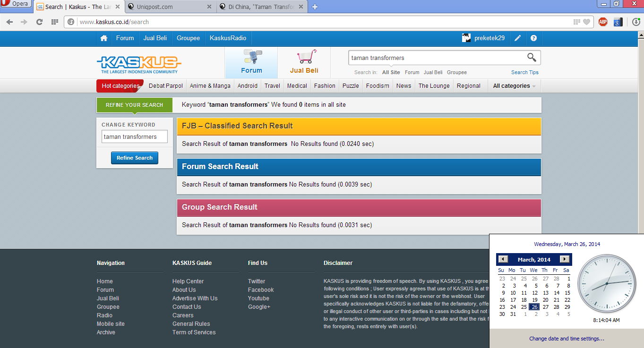Click the Refine Search button
This screenshot has height=348, width=644.
pyautogui.click(x=135, y=158)
